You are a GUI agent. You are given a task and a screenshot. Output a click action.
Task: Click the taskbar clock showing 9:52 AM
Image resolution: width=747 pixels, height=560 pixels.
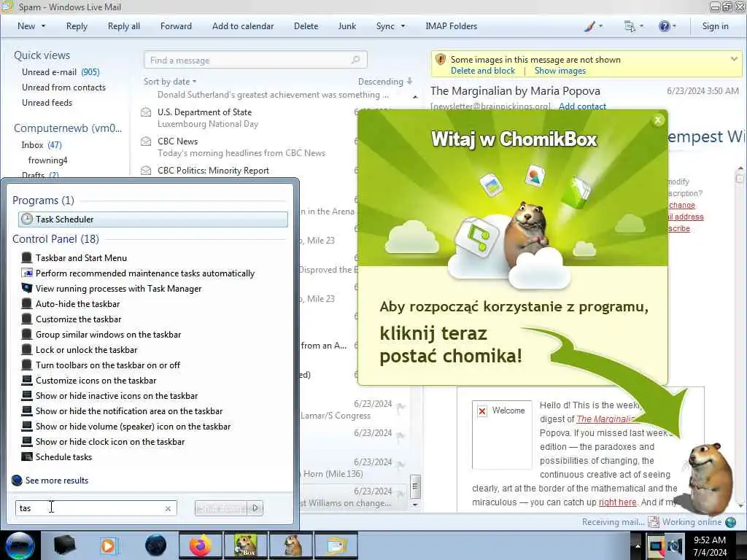click(710, 545)
